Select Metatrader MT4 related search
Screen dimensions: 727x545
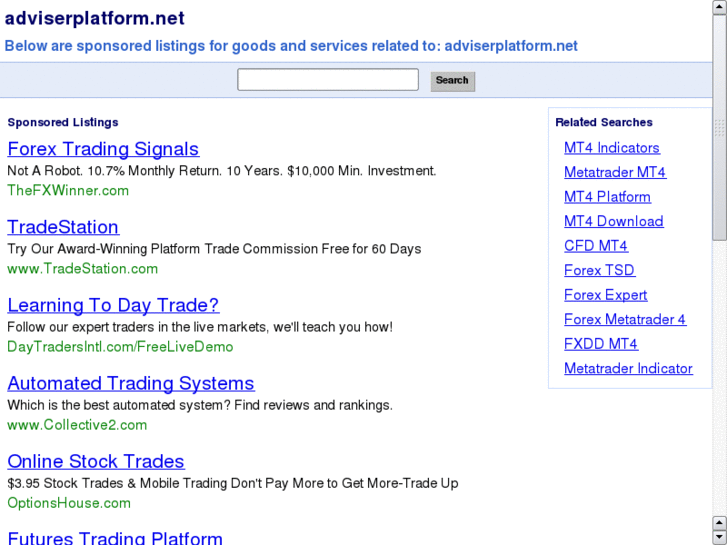(x=615, y=173)
